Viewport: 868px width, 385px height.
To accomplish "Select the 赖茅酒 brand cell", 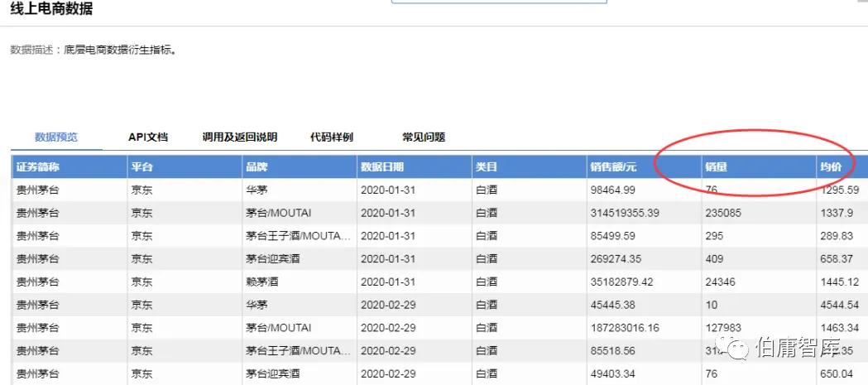I will pos(261,282).
